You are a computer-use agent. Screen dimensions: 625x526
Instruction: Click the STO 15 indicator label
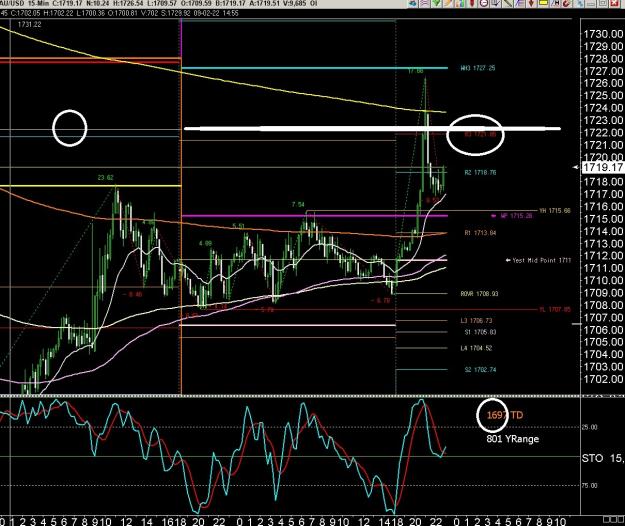coord(603,458)
